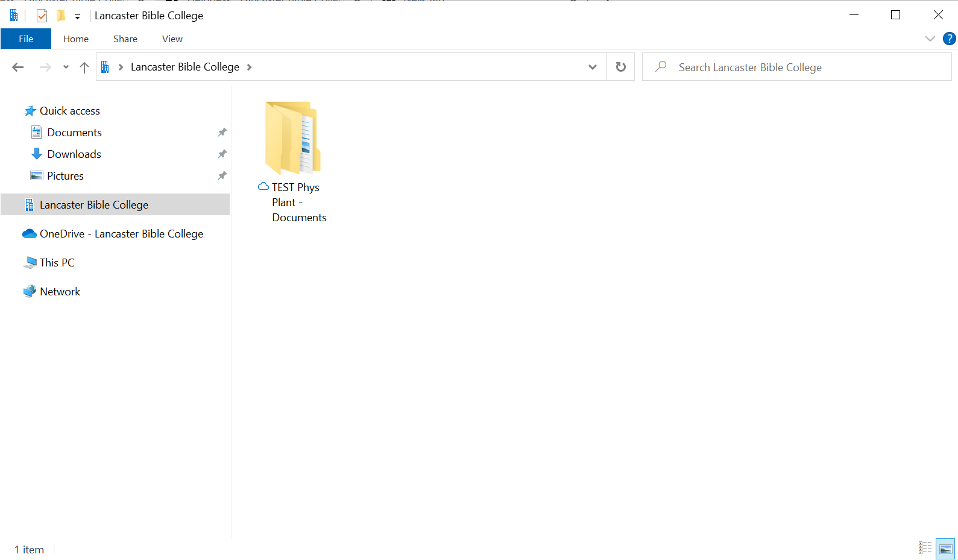Select the TEST Phys Plant folder thumbnail
This screenshot has height=560, width=958.
[x=292, y=138]
